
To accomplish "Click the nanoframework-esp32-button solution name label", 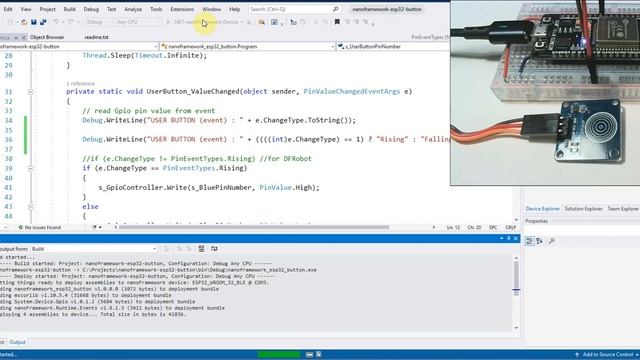I will (387, 9).
